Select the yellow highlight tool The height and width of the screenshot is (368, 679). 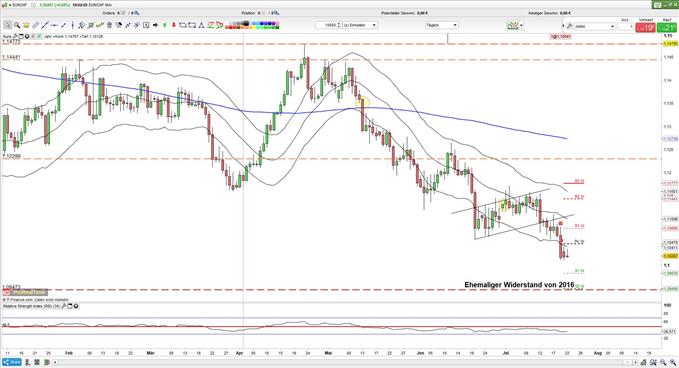[x=26, y=25]
